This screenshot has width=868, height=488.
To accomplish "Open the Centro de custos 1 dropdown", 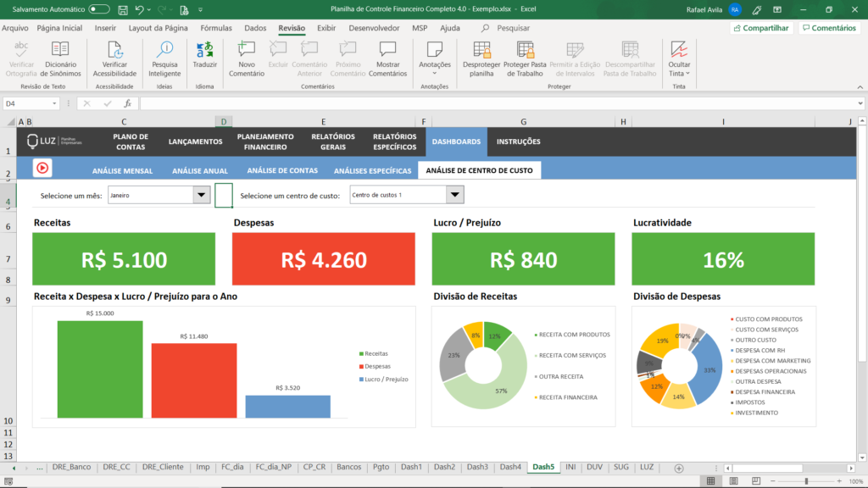I will click(x=455, y=195).
